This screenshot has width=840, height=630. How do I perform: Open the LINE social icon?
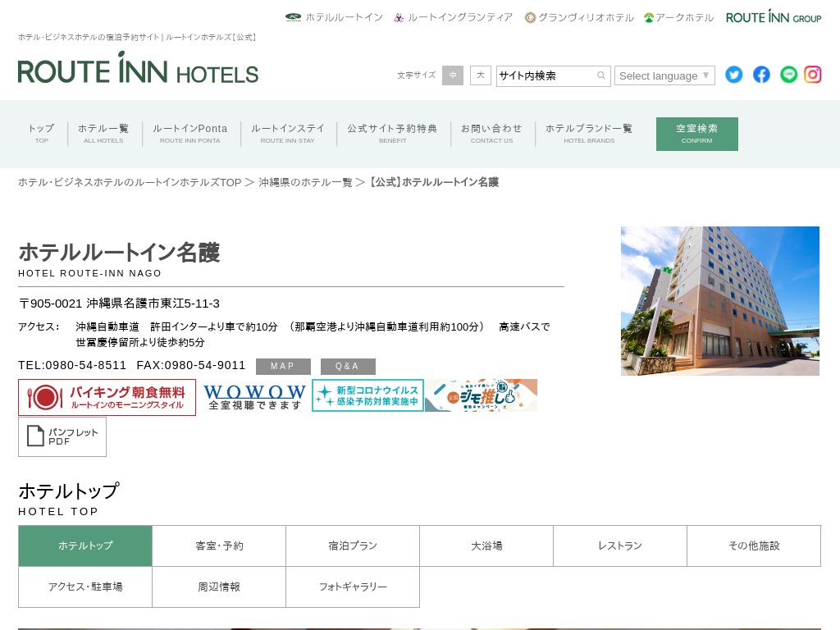click(x=788, y=75)
